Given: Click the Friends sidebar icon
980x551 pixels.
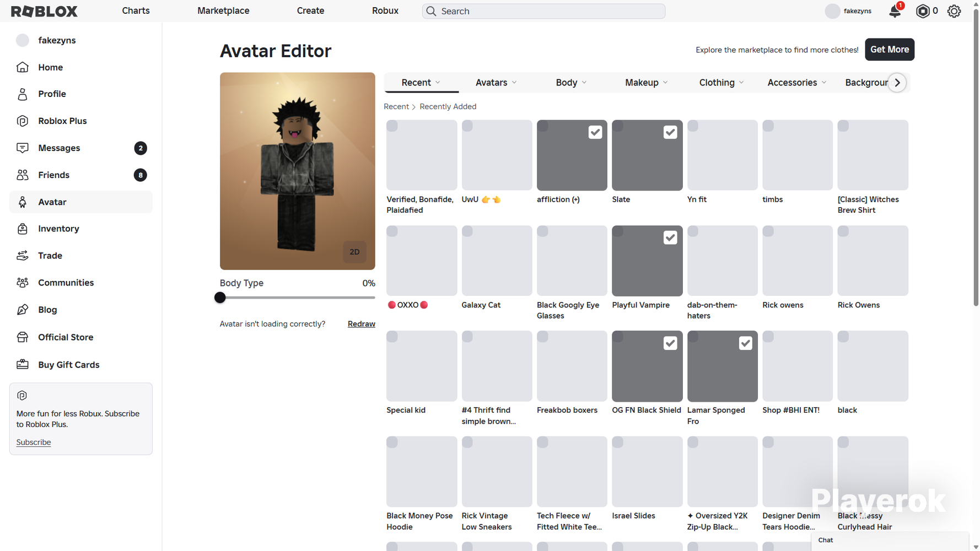Looking at the screenshot, I should click(x=23, y=175).
